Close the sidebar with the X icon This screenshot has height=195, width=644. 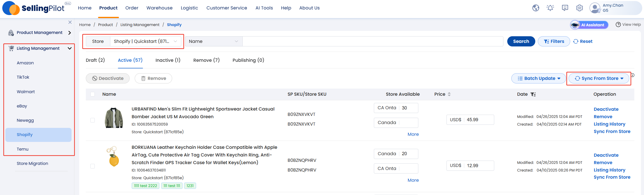point(70,22)
